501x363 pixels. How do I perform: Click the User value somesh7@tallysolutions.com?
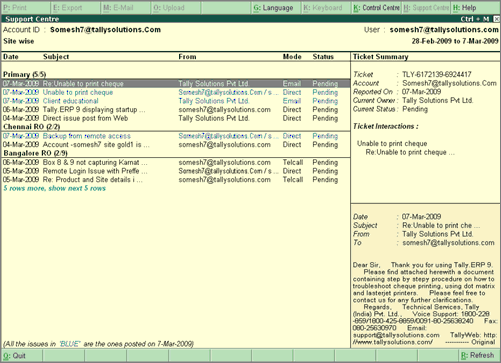pos(444,30)
